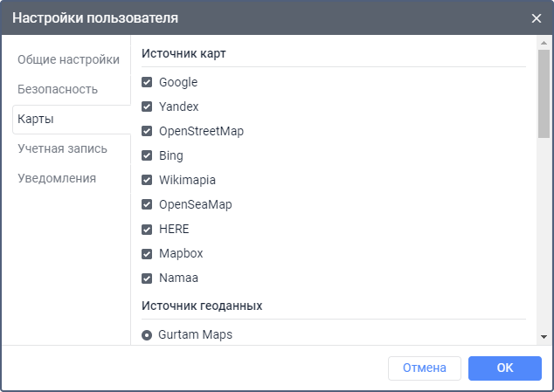Uncheck the Google map source
Screen dimensions: 554x392
point(147,83)
